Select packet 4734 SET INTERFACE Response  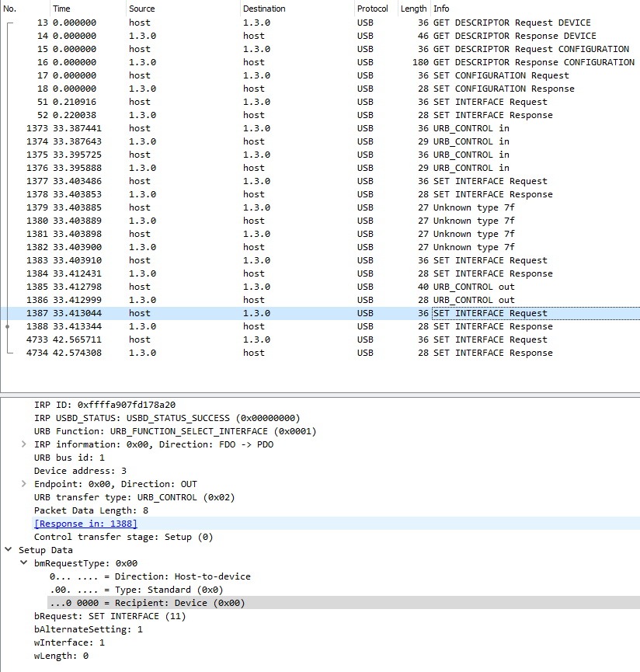coord(320,353)
